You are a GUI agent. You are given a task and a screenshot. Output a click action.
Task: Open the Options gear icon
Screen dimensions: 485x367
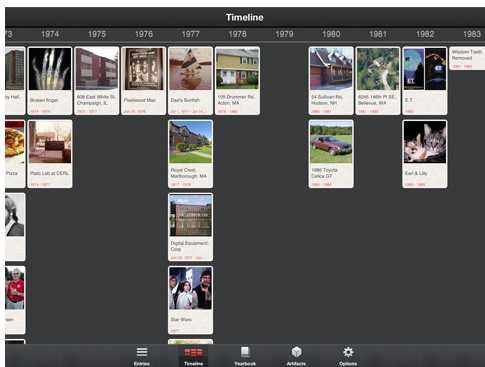pos(348,352)
